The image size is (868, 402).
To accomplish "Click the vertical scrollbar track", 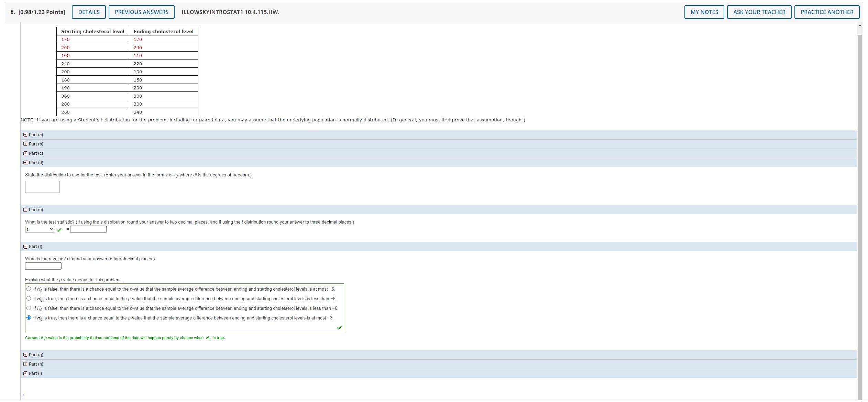I will tap(860, 206).
